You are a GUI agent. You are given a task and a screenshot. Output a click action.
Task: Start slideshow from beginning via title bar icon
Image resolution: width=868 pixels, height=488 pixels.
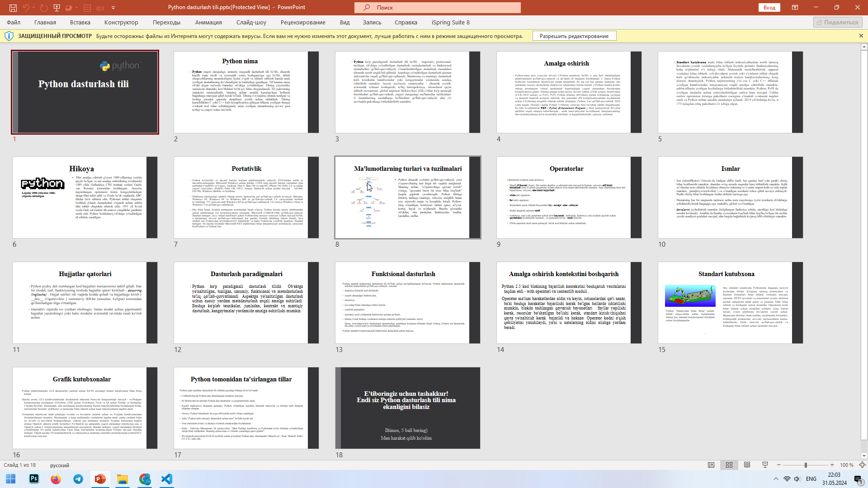pyautogui.click(x=57, y=8)
